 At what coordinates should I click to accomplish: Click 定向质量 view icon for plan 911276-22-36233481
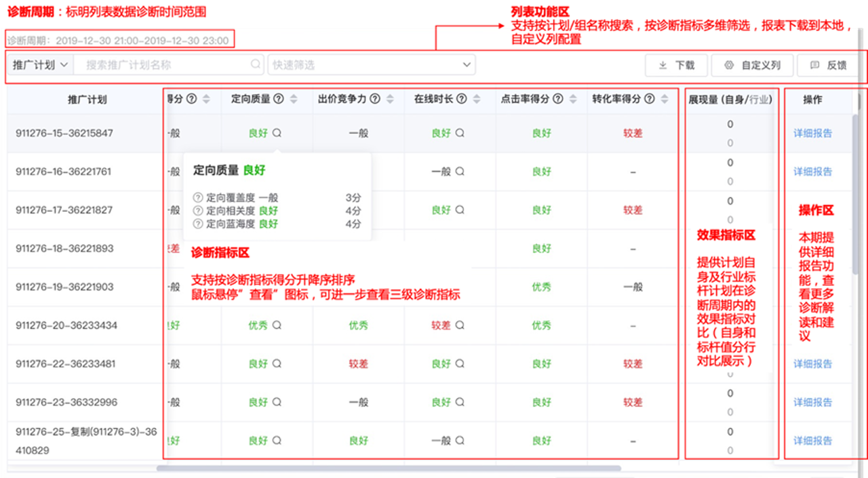tap(277, 364)
